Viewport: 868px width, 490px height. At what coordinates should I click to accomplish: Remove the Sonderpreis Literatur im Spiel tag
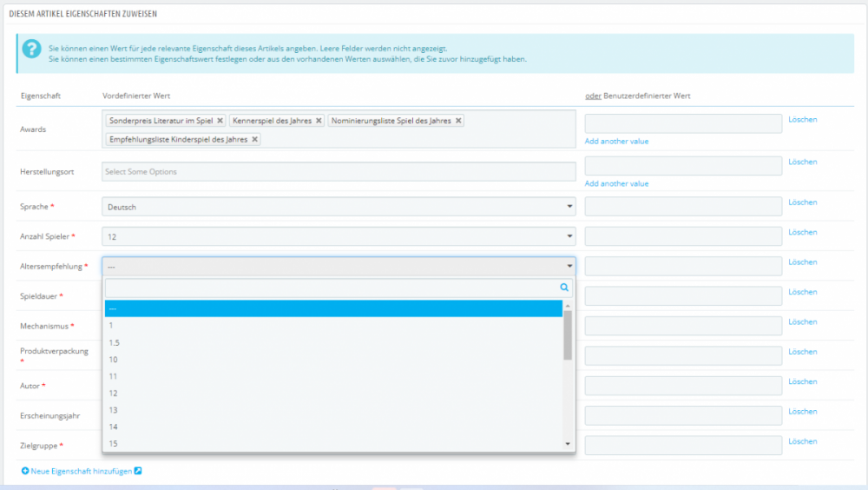tap(220, 121)
